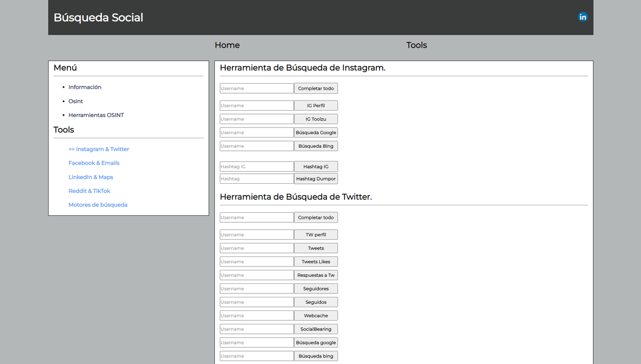Open the LinkedIn & Maps tools link
The width and height of the screenshot is (641, 364).
pyautogui.click(x=91, y=177)
